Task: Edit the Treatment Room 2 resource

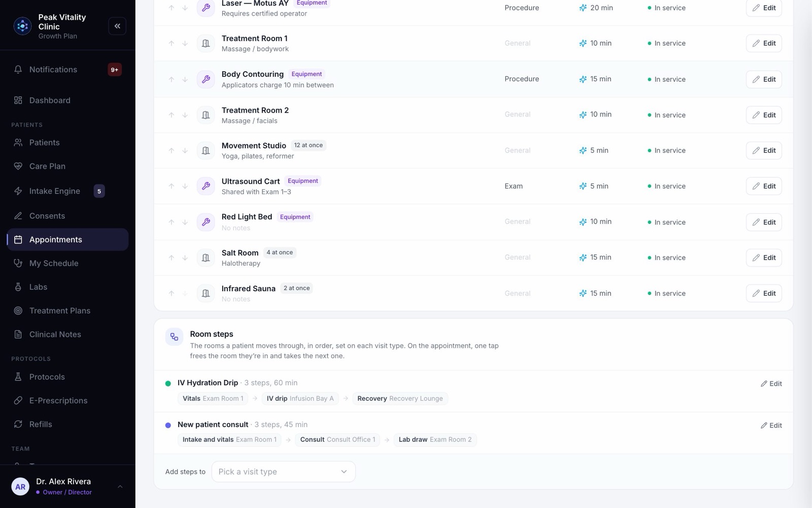Action: [764, 115]
